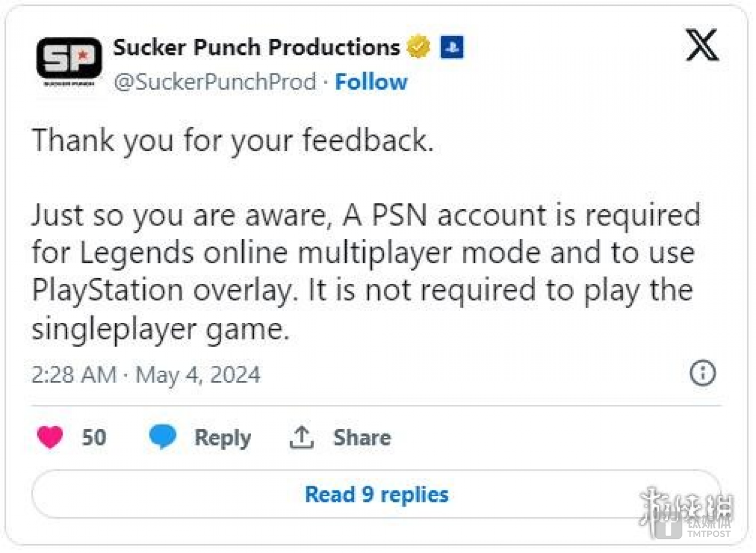This screenshot has width=756, height=553.
Task: Click the gold verified checkmark badge
Action: coord(418,47)
